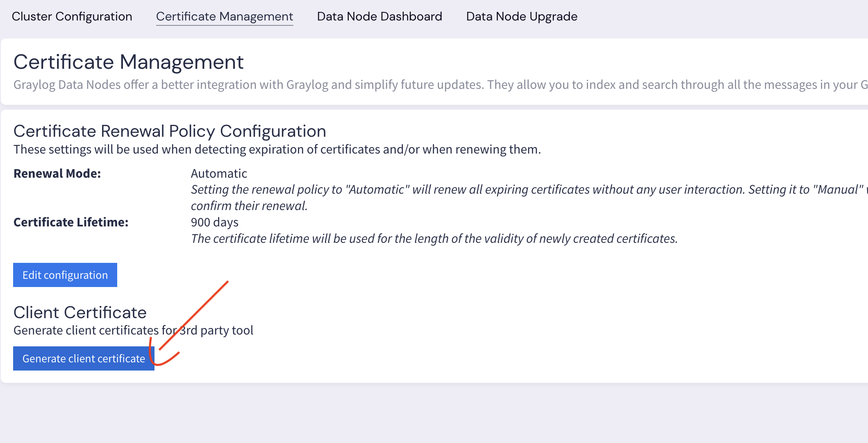Click the Certificate Management page heading
This screenshot has height=443, width=868.
[x=128, y=62]
